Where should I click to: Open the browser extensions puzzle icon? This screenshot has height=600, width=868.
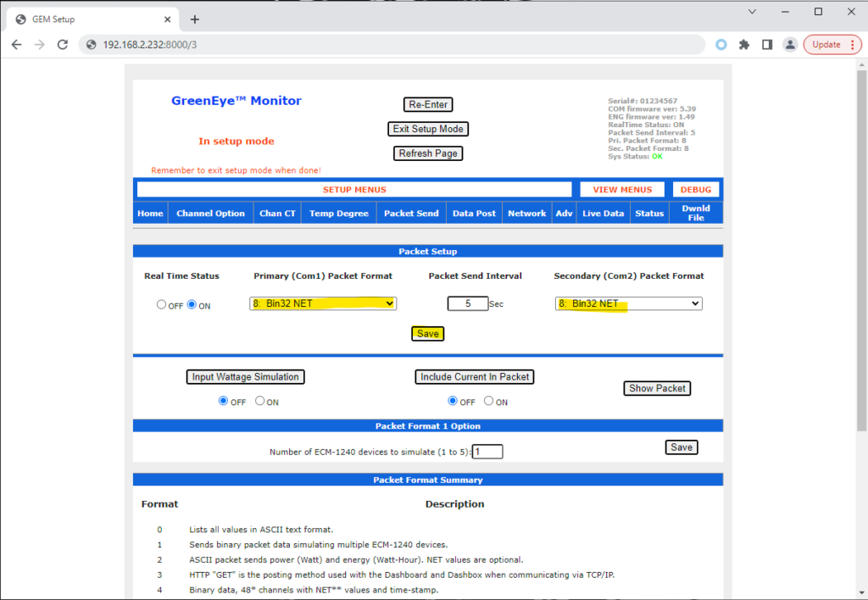pyautogui.click(x=744, y=45)
